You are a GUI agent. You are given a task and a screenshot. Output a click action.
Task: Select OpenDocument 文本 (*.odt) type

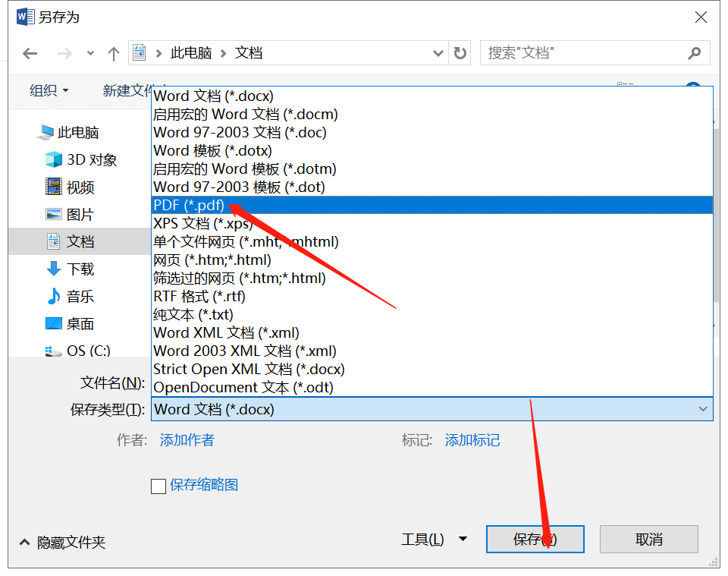point(432,387)
